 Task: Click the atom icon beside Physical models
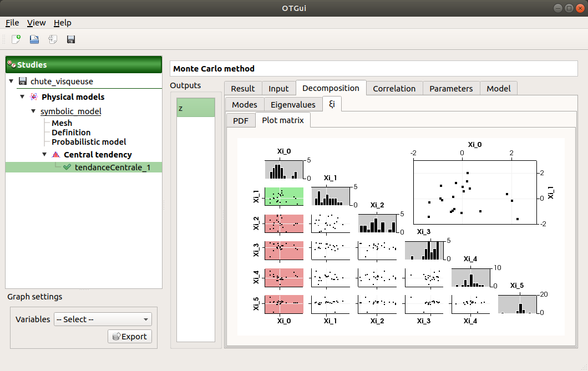click(x=34, y=97)
